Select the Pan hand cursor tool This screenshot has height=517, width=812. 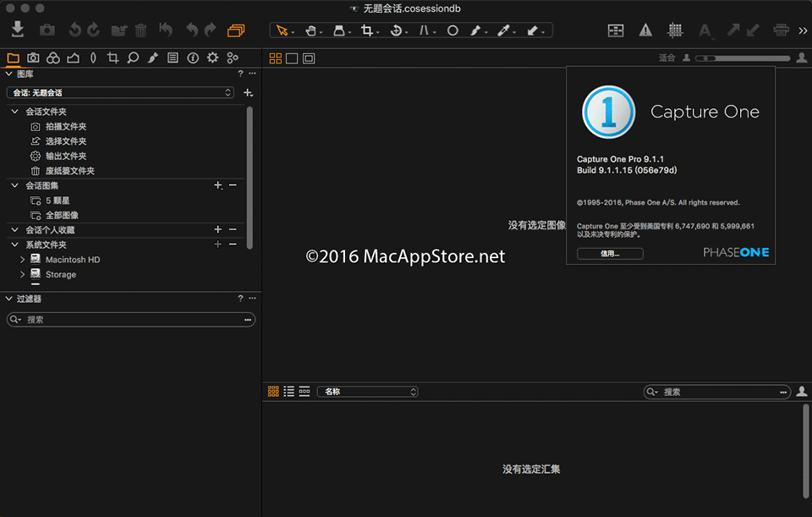pos(310,30)
